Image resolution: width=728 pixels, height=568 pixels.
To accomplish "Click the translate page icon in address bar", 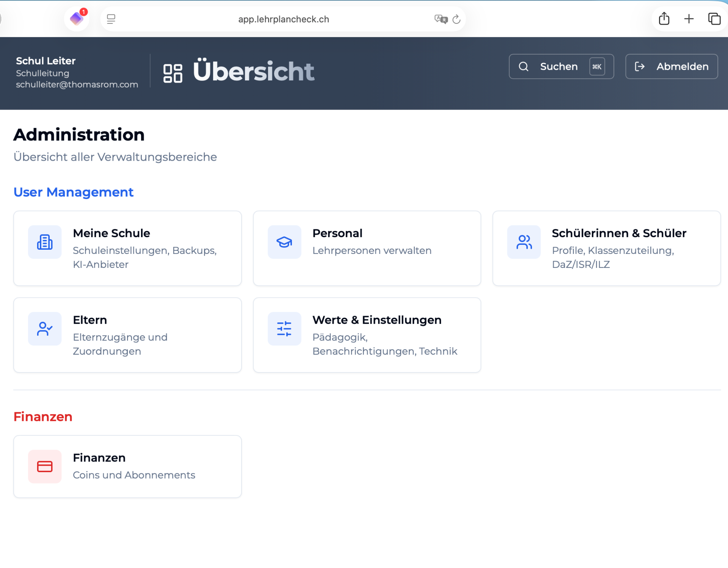I will tap(441, 19).
